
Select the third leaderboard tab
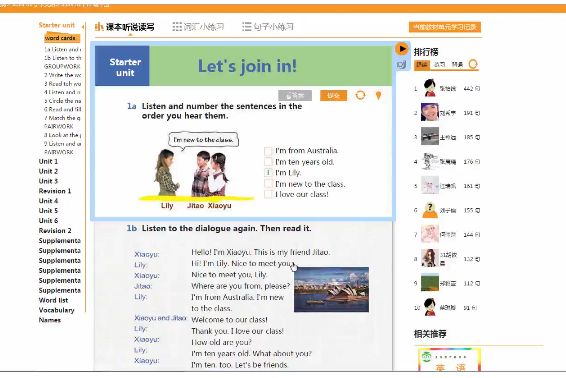click(457, 65)
